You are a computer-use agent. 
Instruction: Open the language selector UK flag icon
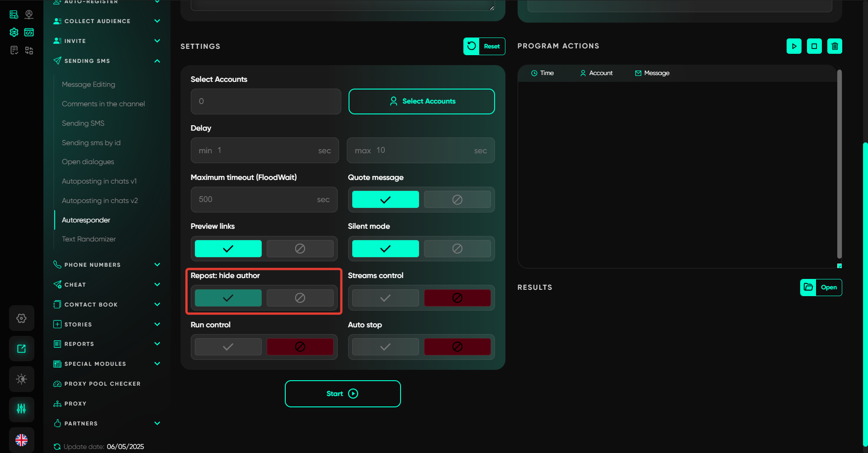point(21,439)
